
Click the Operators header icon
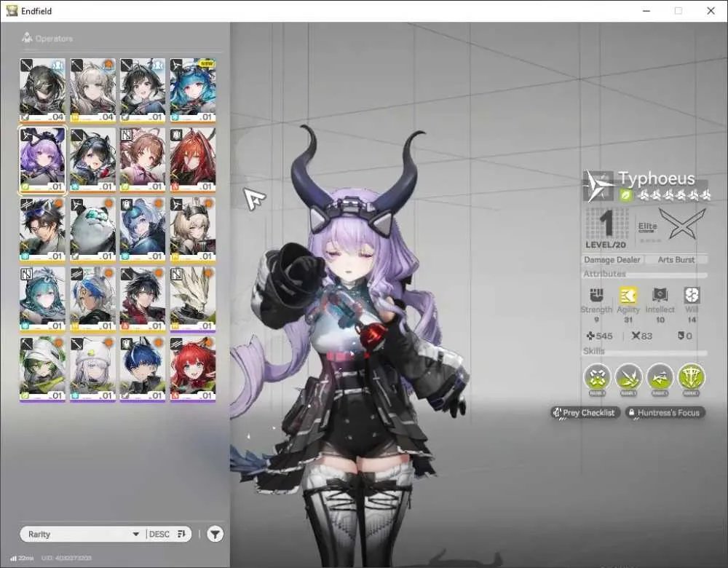27,38
